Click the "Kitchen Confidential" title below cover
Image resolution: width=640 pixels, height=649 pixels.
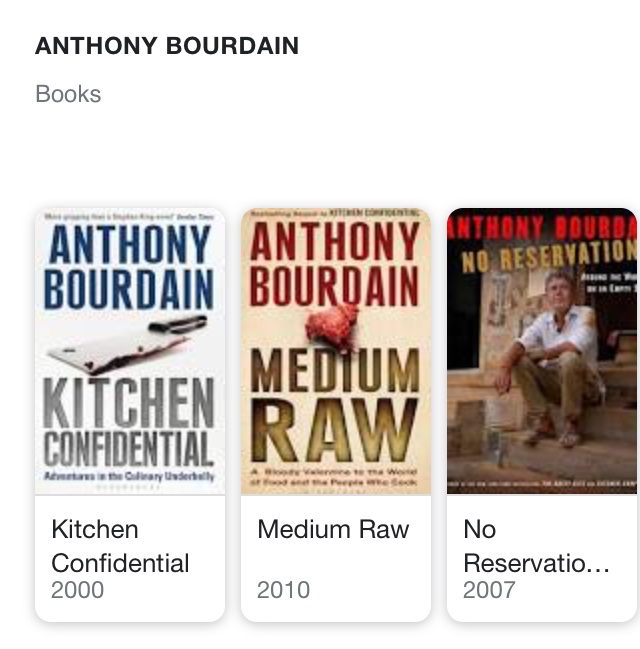tap(120, 546)
